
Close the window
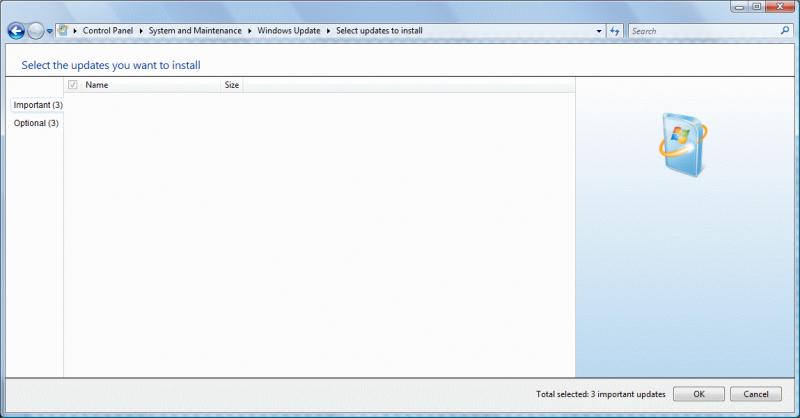781,7
